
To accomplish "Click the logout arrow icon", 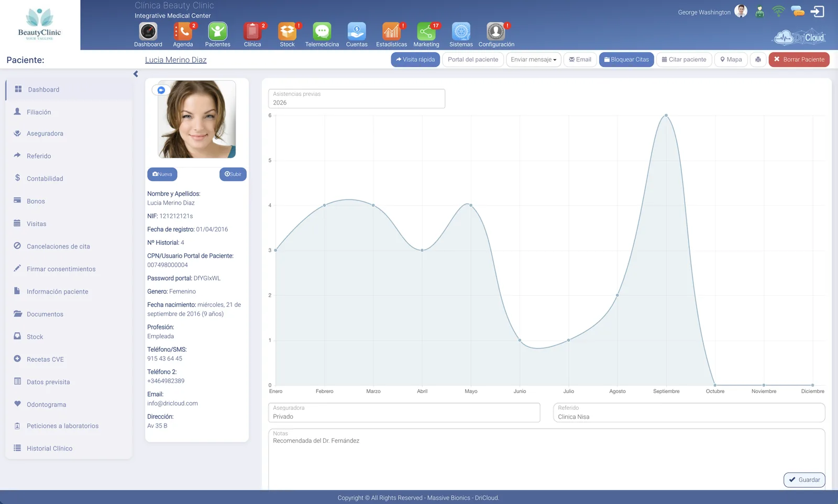I will (817, 12).
